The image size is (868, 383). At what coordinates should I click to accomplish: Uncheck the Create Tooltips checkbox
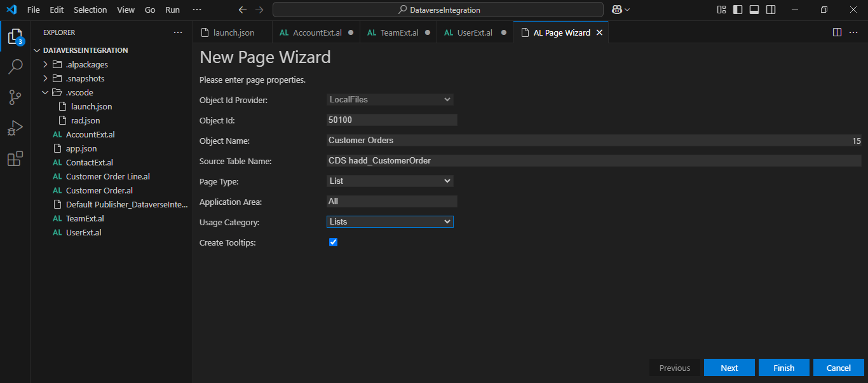(333, 242)
